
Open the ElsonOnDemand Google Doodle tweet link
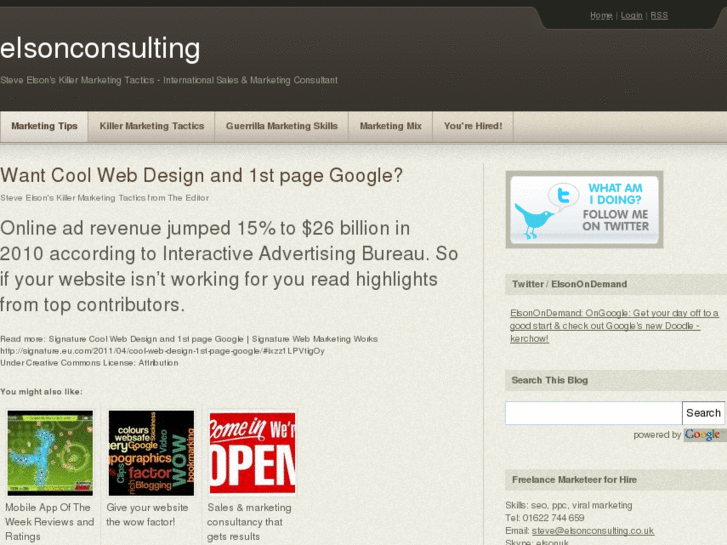click(x=614, y=326)
